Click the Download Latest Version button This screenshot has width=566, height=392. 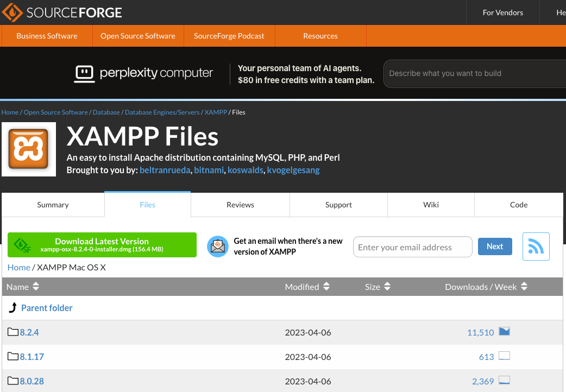pyautogui.click(x=102, y=245)
